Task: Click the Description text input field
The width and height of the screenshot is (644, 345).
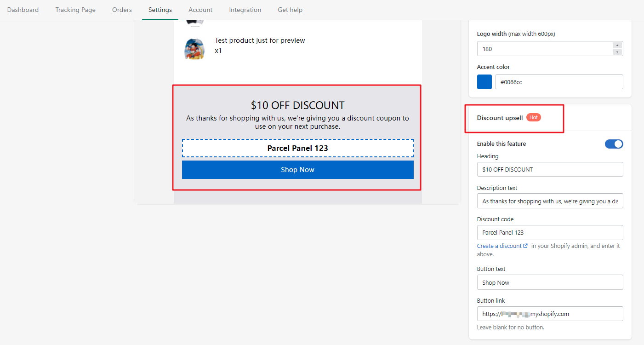Action: click(550, 201)
